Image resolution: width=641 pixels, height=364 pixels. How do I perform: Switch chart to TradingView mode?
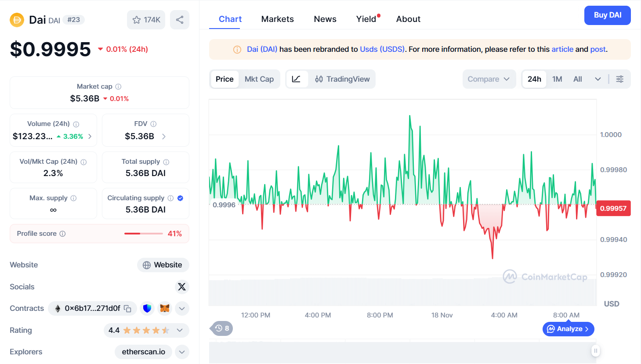342,79
